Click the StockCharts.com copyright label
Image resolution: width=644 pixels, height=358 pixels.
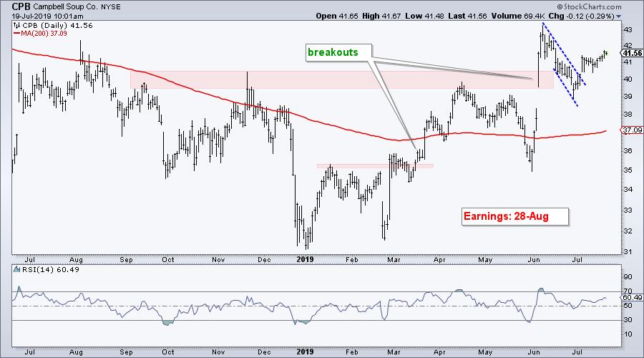pos(589,6)
